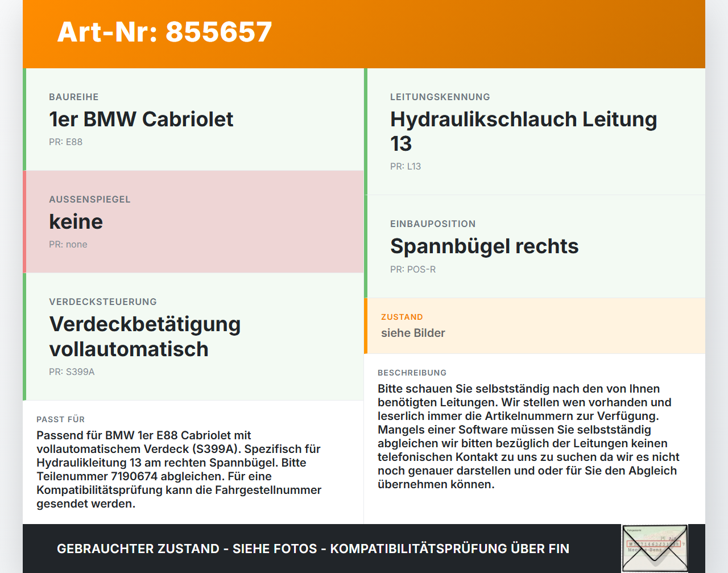The image size is (728, 573).
Task: Select the 'PASST FÜR' label
Action: (x=60, y=419)
